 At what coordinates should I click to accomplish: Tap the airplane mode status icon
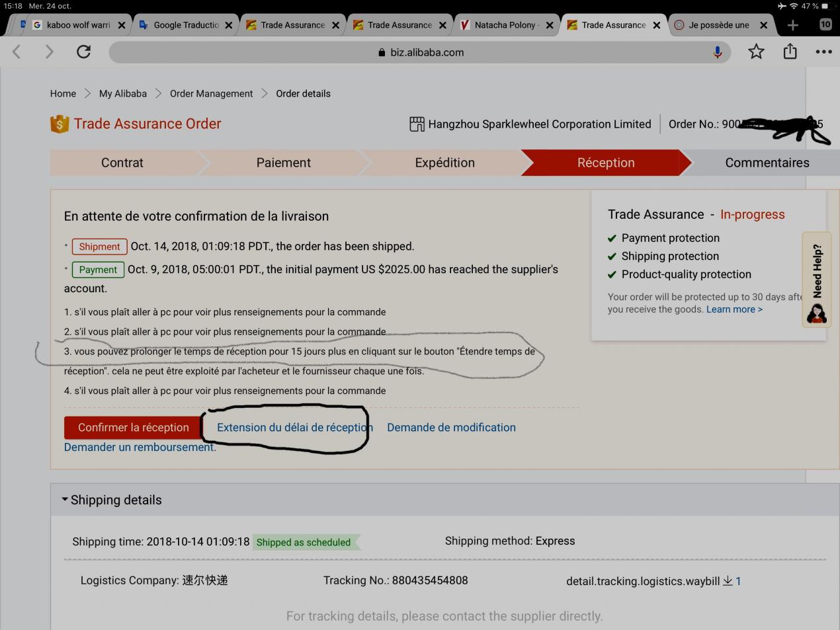[x=782, y=6]
